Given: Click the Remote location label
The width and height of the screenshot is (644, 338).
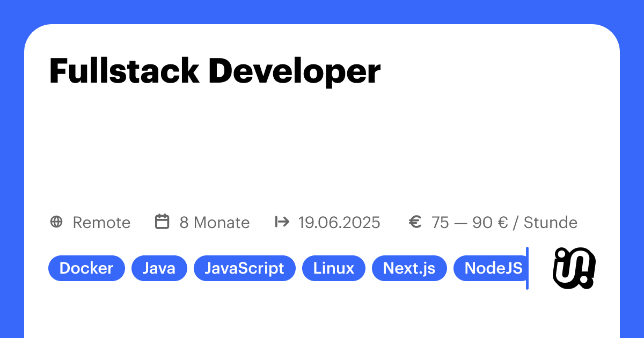Looking at the screenshot, I should (101, 222).
